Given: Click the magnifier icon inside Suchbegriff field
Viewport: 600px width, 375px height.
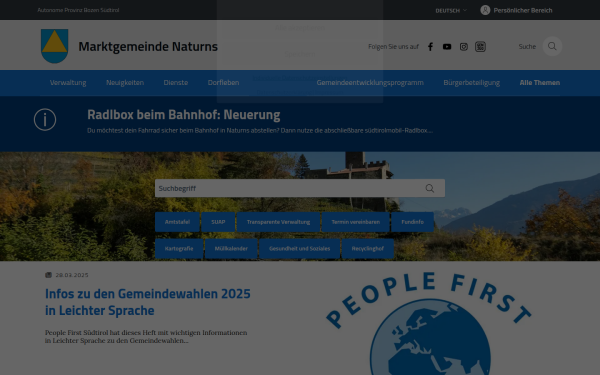Looking at the screenshot, I should 430,188.
